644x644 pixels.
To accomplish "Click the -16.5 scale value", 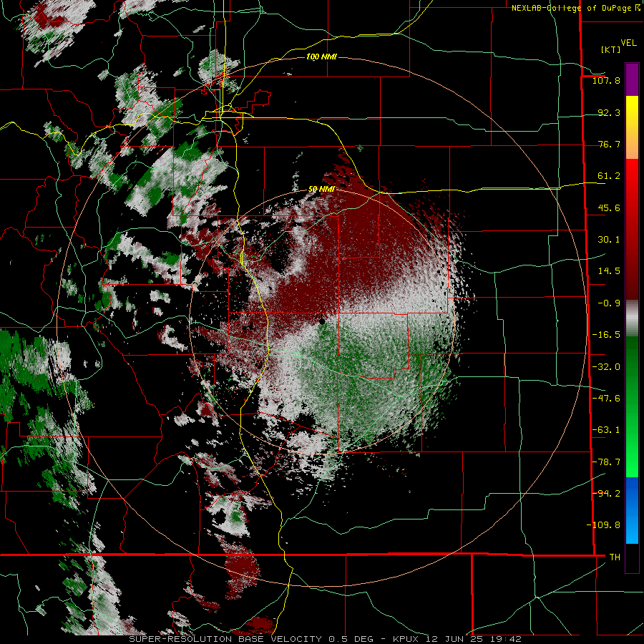I will click(x=606, y=335).
